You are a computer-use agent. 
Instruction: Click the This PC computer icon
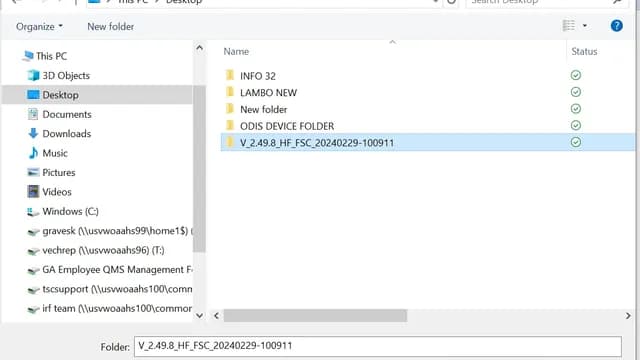tap(28, 56)
